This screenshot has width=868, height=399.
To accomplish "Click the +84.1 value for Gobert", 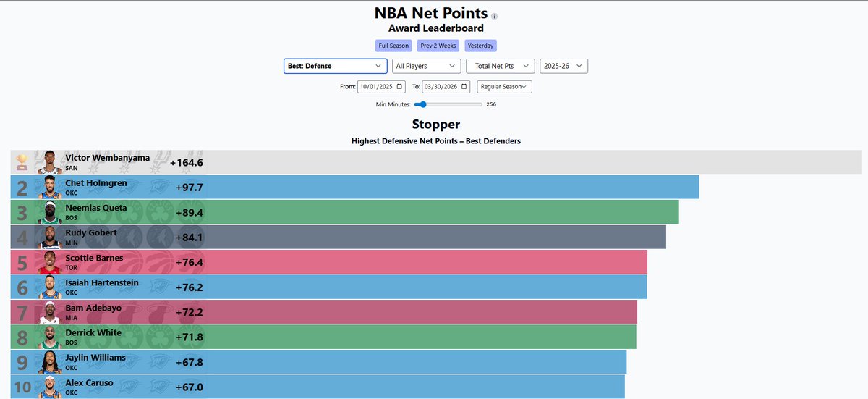I will point(190,238).
